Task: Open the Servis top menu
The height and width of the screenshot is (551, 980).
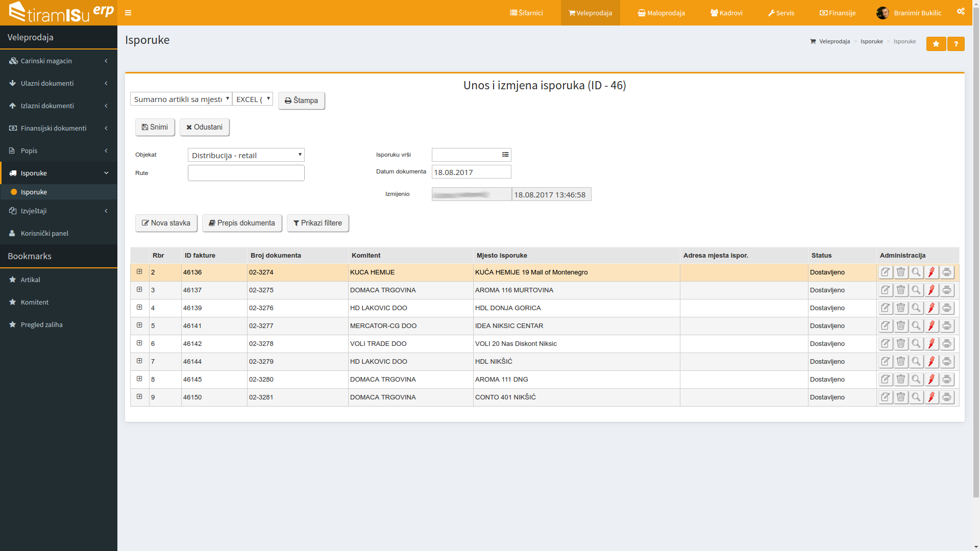Action: coord(781,13)
